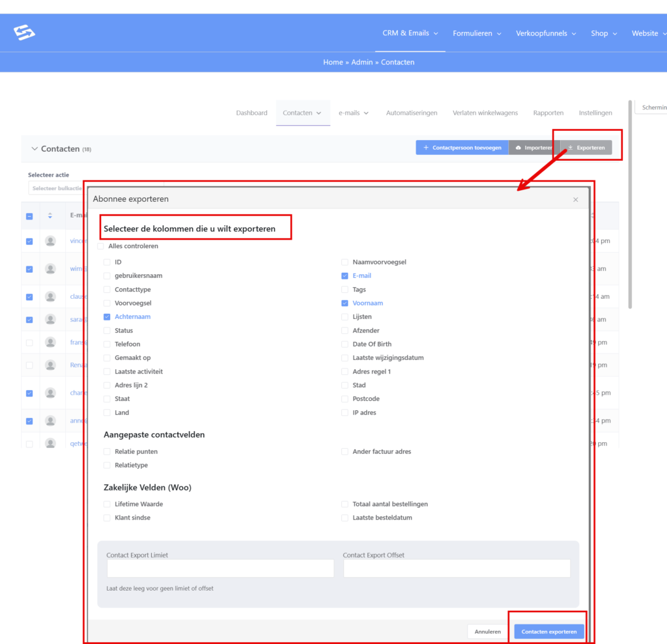Image resolution: width=667 pixels, height=644 pixels.
Task: Open the CRM & Emails dropdown menu
Action: 410,33
